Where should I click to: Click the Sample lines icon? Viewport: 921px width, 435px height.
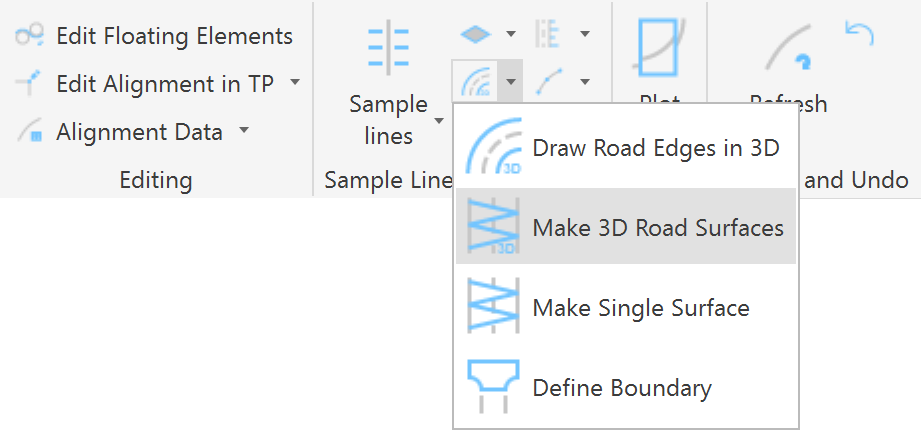tap(388, 48)
